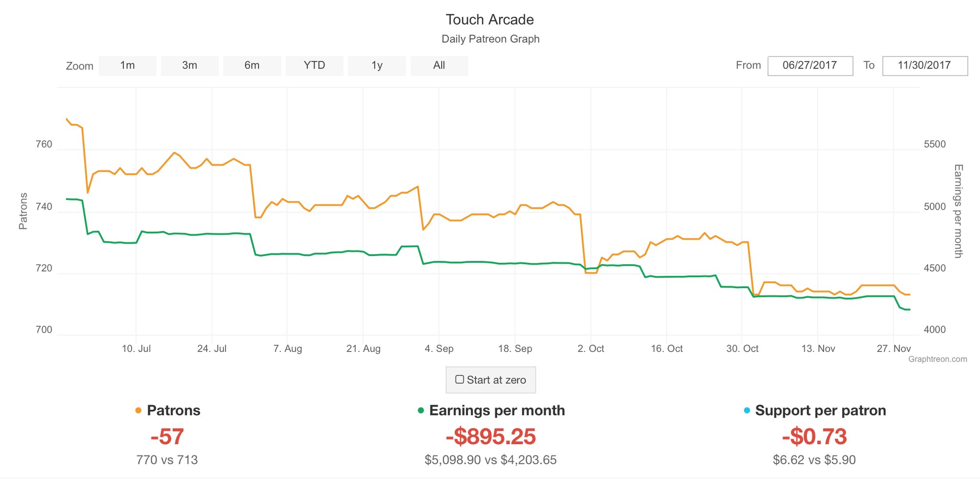Click the Touch Arcade chart title

(490, 20)
